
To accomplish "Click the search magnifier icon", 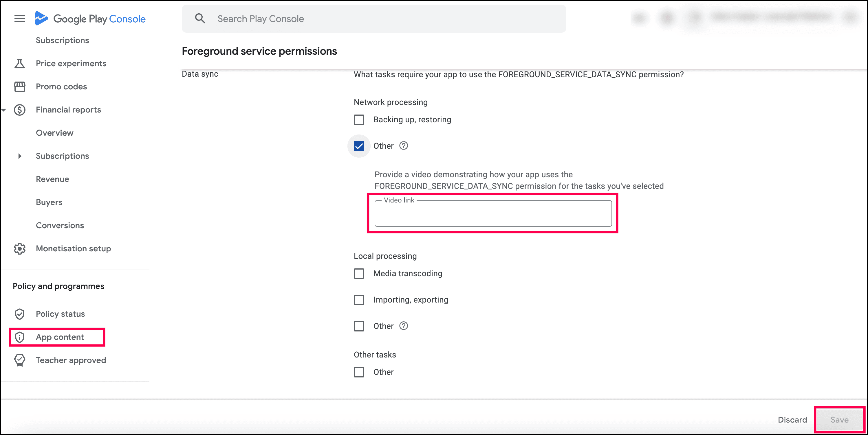I will pyautogui.click(x=200, y=19).
